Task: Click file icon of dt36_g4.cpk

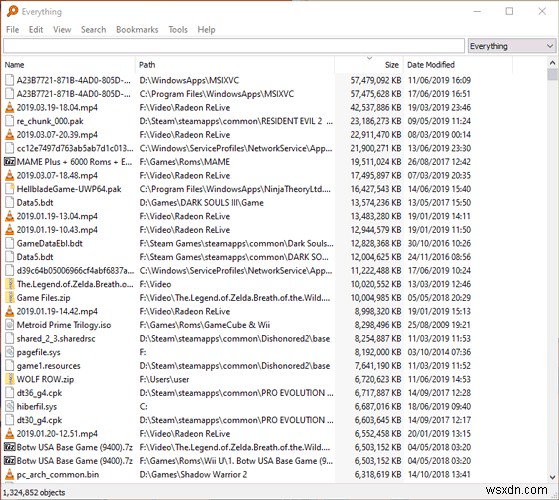Action: click(x=10, y=393)
